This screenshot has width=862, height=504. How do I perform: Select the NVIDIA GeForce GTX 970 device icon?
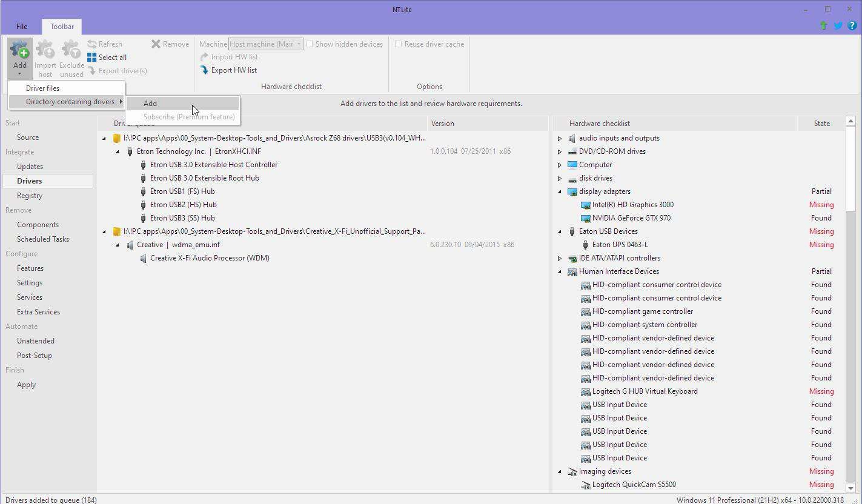click(585, 218)
